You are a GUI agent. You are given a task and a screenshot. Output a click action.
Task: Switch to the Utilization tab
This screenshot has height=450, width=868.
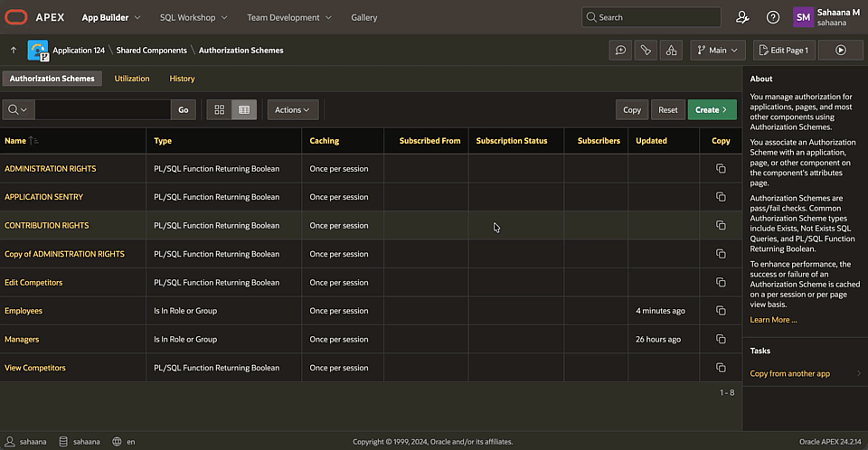(132, 79)
